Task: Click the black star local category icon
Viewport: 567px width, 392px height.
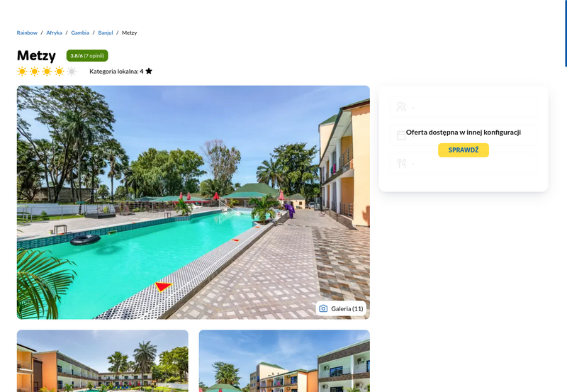Action: click(149, 71)
